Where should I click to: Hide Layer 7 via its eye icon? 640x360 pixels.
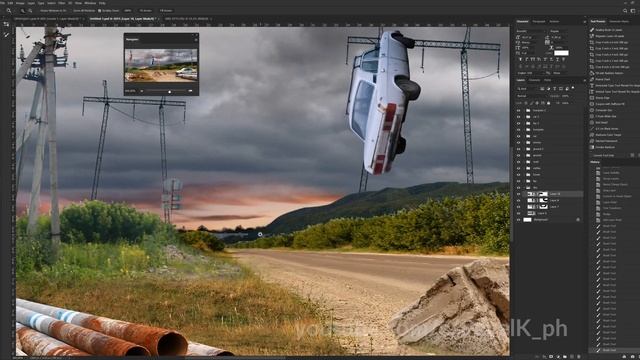[518, 207]
